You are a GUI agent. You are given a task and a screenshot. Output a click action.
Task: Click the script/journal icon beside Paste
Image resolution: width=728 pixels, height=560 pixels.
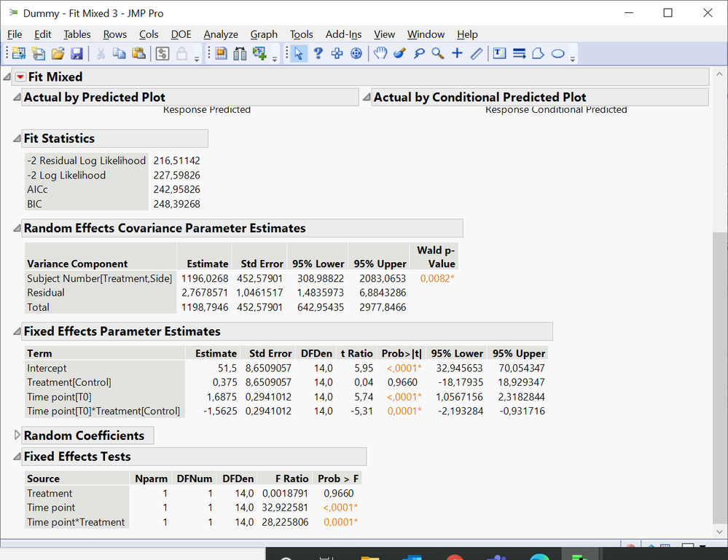click(x=162, y=53)
